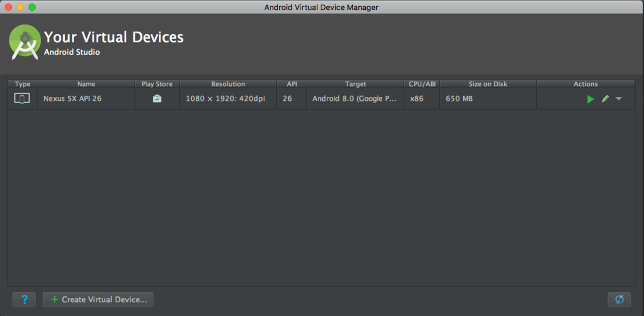
Task: Click the 1080 × 1920: 420dpi resolution cell
Action: click(x=228, y=99)
